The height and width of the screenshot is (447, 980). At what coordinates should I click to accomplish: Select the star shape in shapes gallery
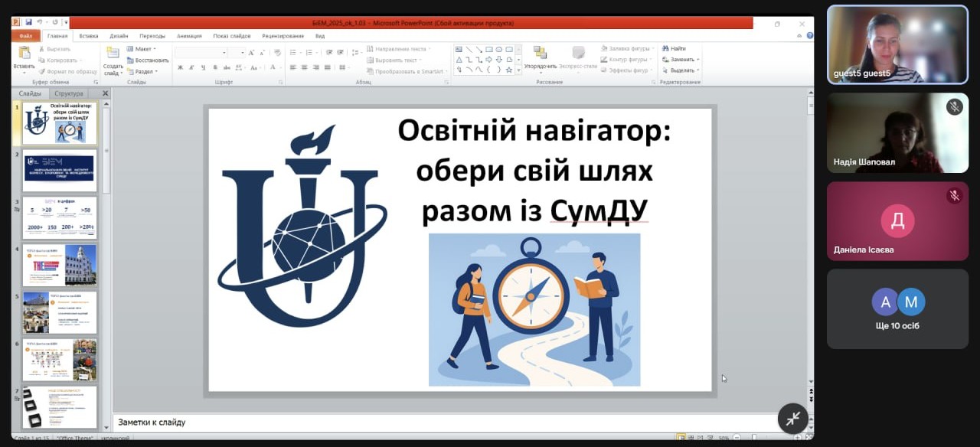coord(508,70)
